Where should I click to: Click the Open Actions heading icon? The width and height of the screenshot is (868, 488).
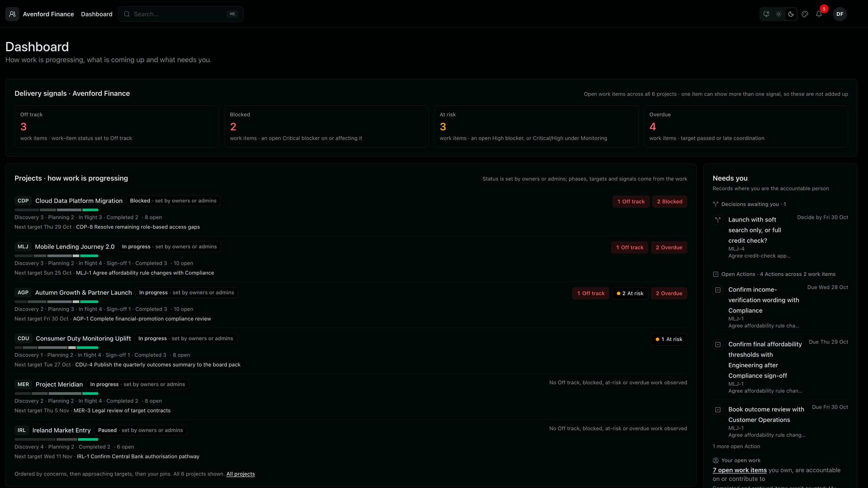(715, 274)
